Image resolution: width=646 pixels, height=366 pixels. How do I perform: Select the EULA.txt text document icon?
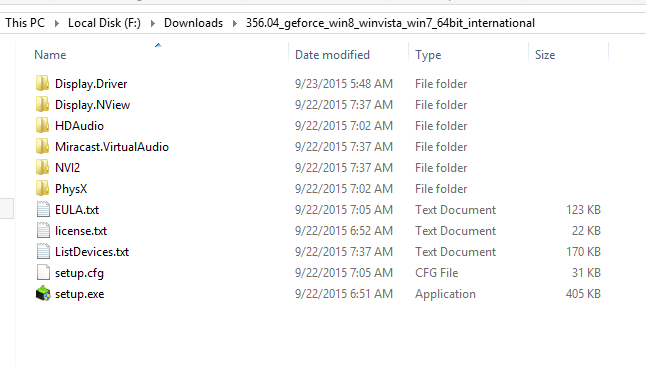click(43, 209)
